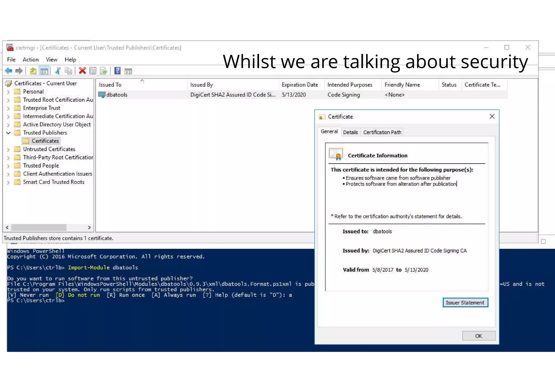Click the Copy toolbar icon

[x=69, y=71]
